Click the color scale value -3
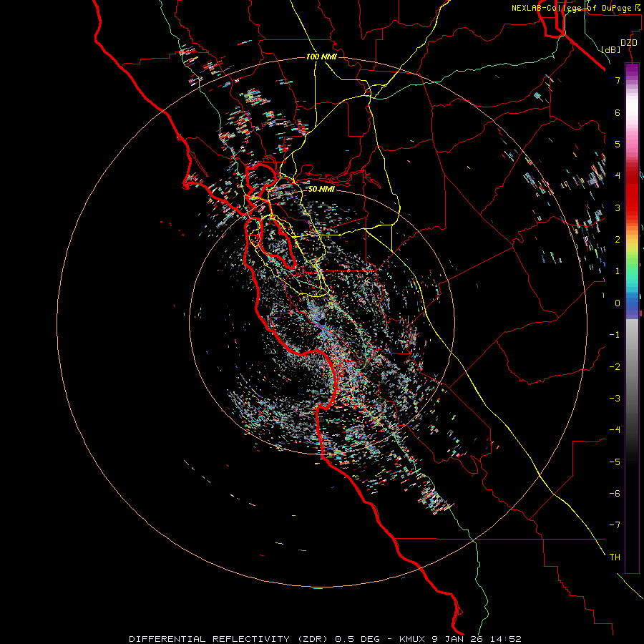This screenshot has height=644, width=644. point(615,399)
